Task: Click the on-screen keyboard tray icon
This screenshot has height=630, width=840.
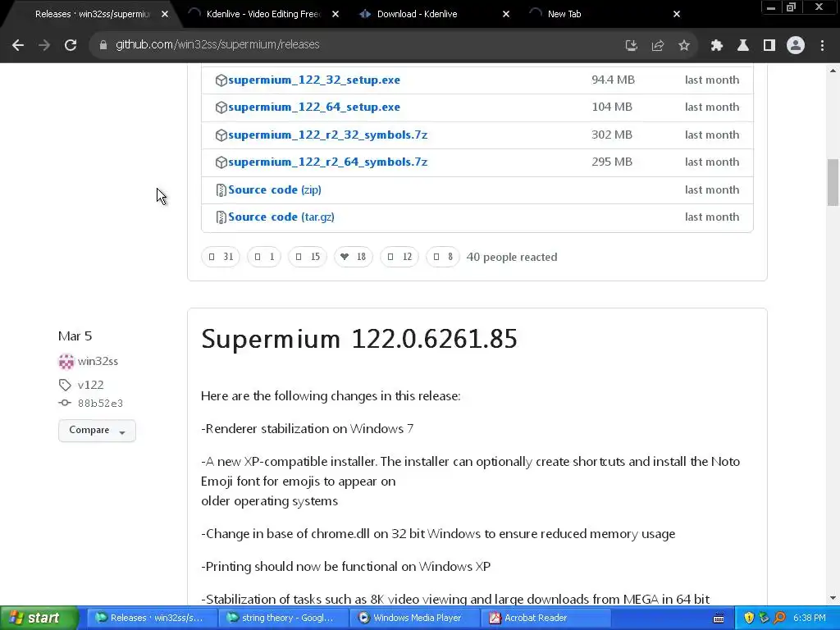Action: [719, 619]
